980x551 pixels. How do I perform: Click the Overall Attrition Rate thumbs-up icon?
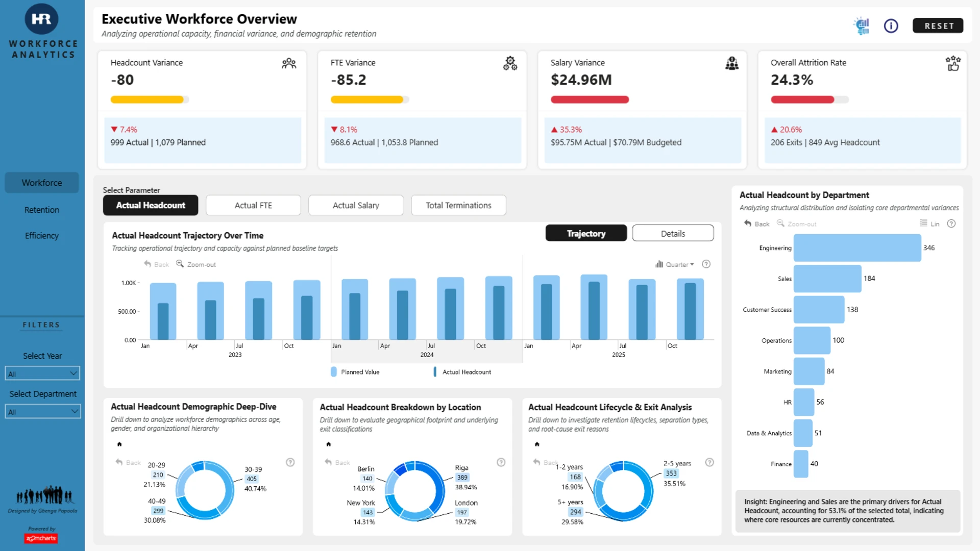[x=952, y=63]
